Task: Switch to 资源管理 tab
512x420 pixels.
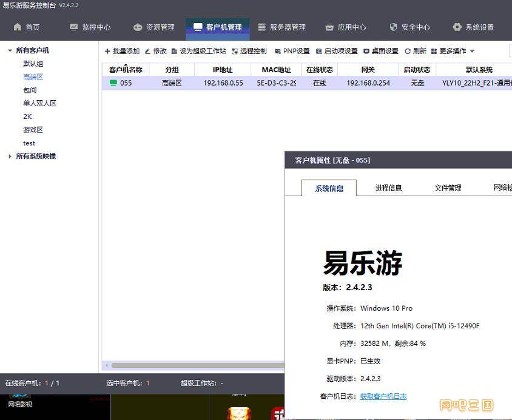Action: tap(154, 27)
